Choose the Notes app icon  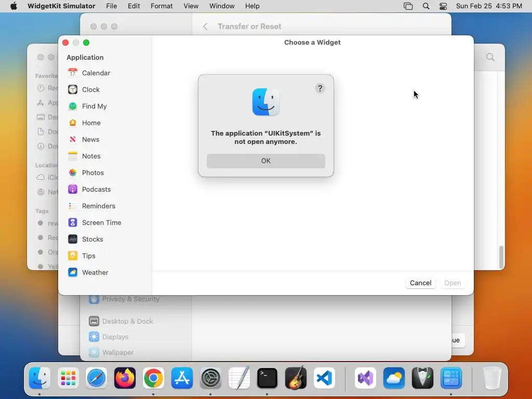pos(73,156)
